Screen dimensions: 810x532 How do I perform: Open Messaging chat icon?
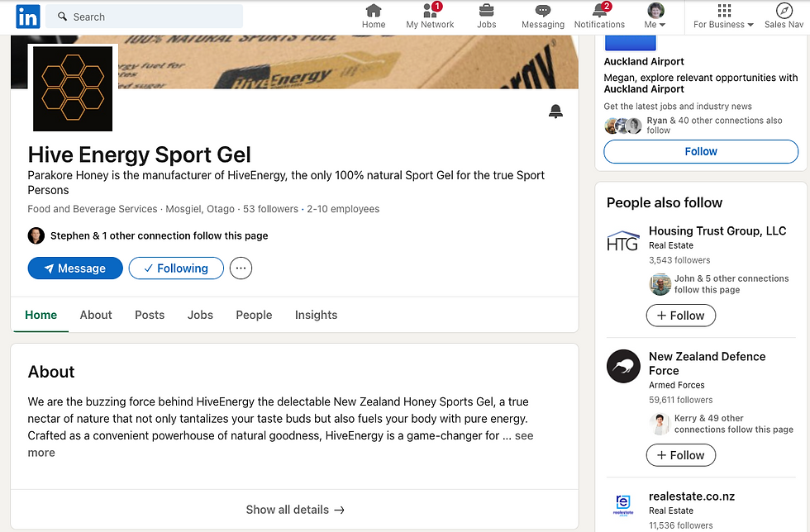542,11
